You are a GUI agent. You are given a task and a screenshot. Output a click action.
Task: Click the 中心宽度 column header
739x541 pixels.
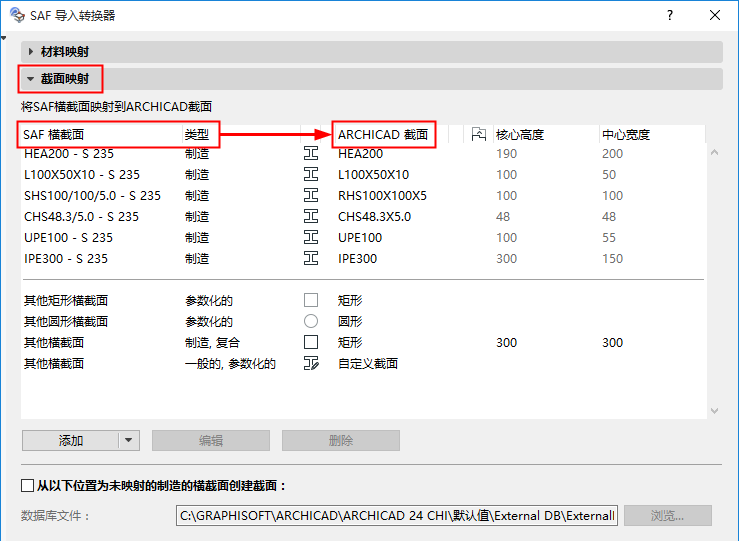click(652, 134)
